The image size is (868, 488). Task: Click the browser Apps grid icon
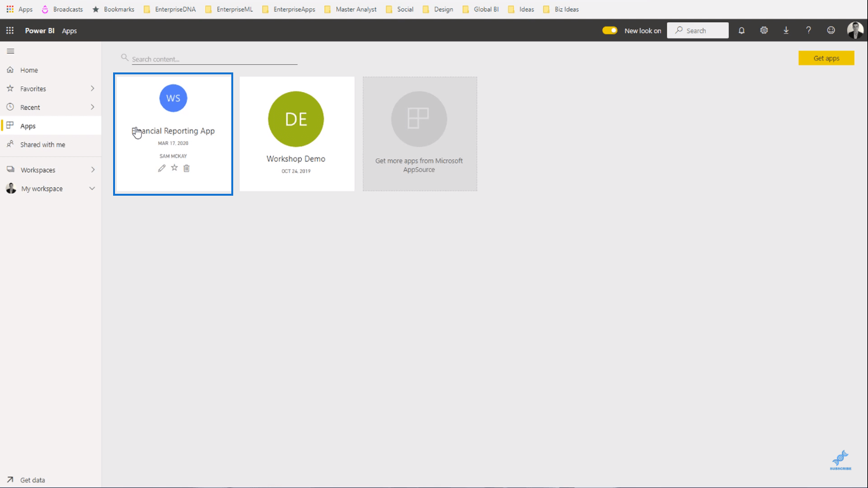pyautogui.click(x=10, y=10)
